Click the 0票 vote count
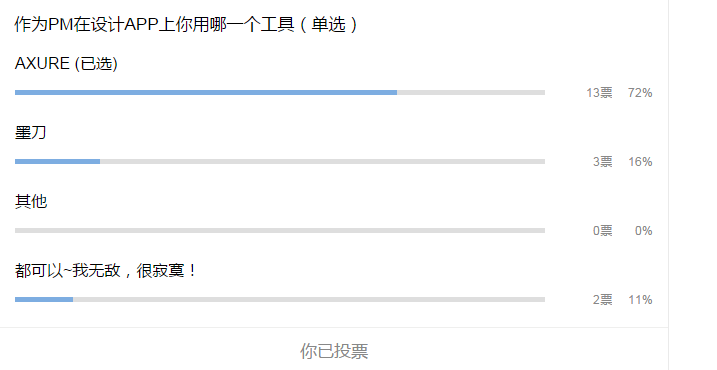Viewport: 717px width, 370px height. [603, 231]
